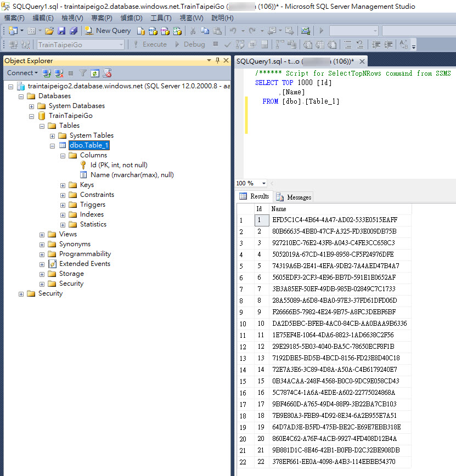Pin the Object Explorer panel with auto-hide pushpin

tap(217, 60)
